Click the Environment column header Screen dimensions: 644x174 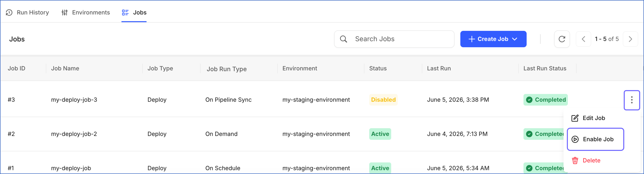pyautogui.click(x=300, y=68)
